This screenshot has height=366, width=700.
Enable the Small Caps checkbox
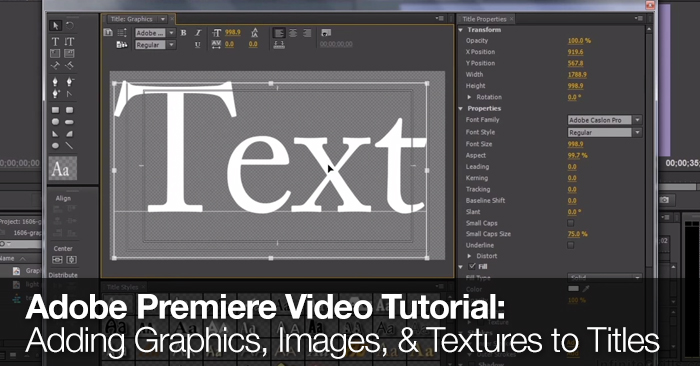pyautogui.click(x=571, y=223)
